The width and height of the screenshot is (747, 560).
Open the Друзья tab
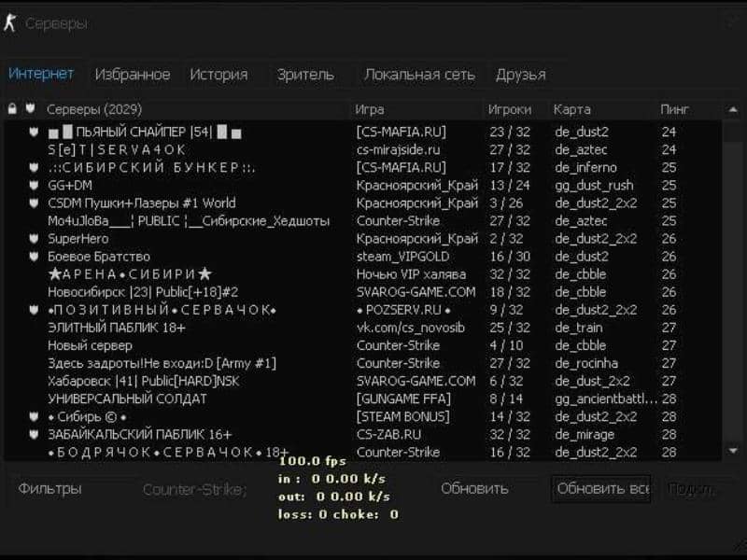point(521,75)
